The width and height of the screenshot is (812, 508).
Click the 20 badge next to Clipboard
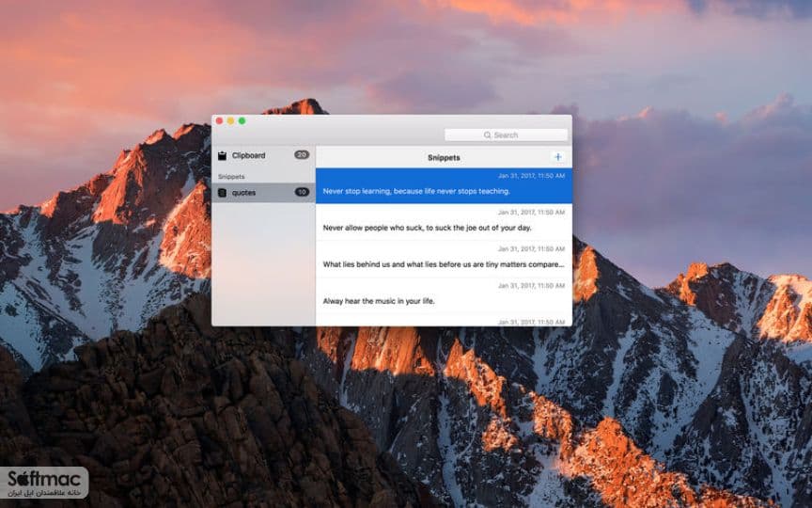[302, 154]
